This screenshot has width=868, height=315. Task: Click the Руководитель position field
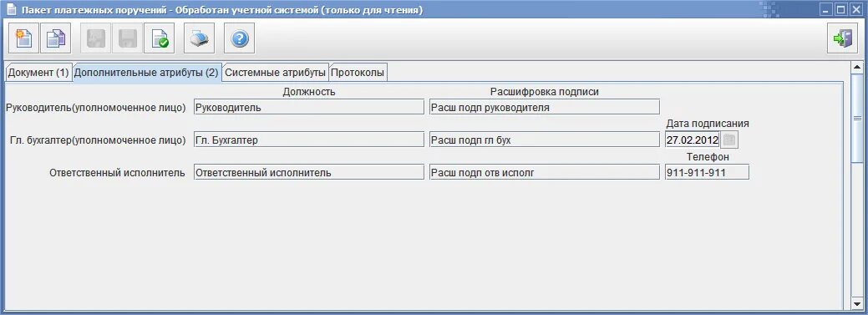[309, 108]
